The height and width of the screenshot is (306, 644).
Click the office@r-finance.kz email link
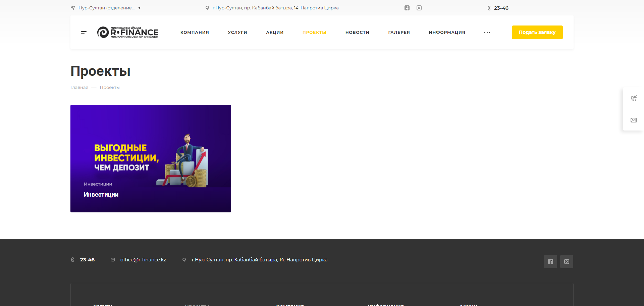(143, 260)
